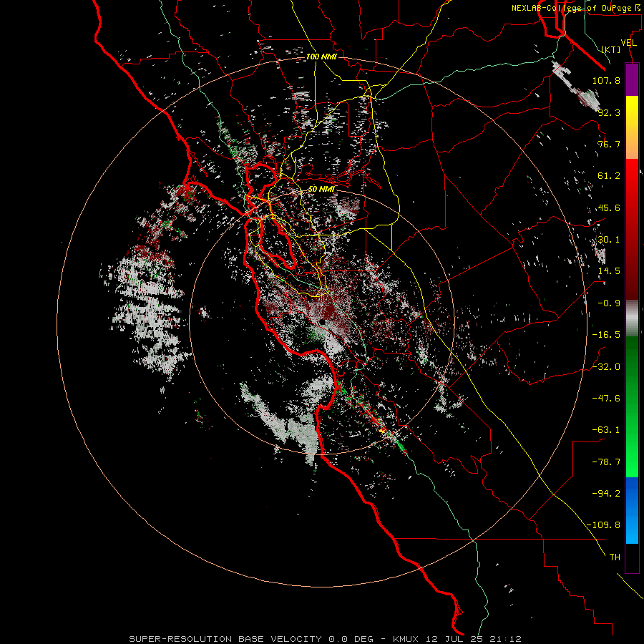Screen dimensions: 644x644
Task: Click the -109.8 legend value
Action: coord(603,525)
